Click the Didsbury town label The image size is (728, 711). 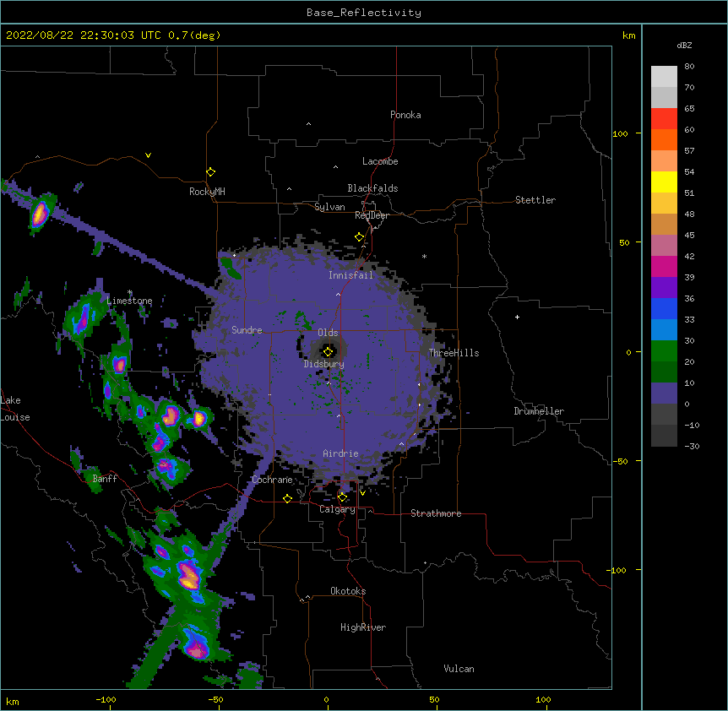324,364
